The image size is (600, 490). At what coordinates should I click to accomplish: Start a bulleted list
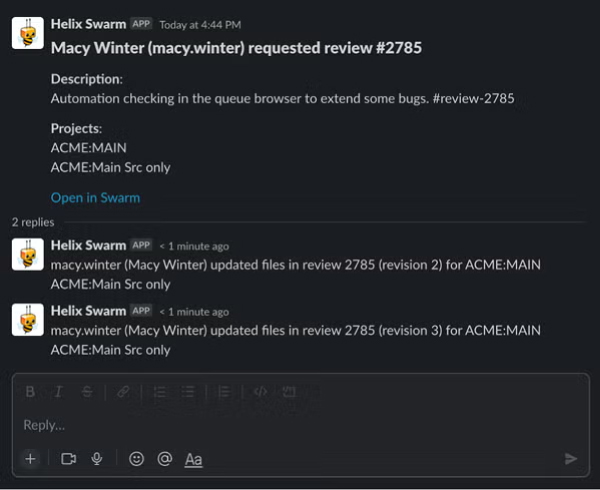coord(188,392)
